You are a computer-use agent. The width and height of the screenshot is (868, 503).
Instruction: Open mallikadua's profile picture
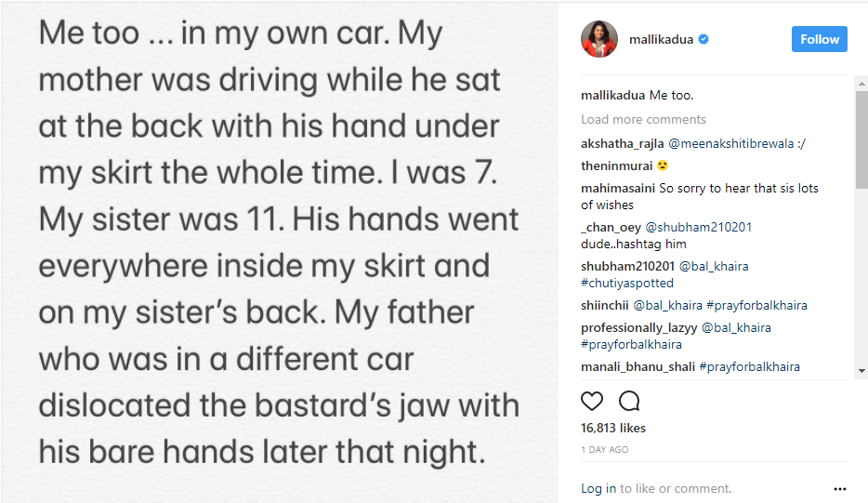tap(599, 39)
